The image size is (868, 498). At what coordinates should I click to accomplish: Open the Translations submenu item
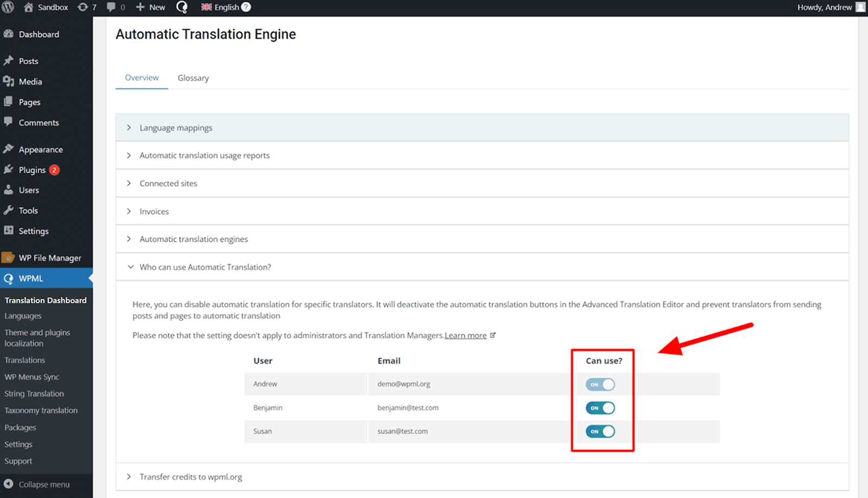tap(24, 360)
